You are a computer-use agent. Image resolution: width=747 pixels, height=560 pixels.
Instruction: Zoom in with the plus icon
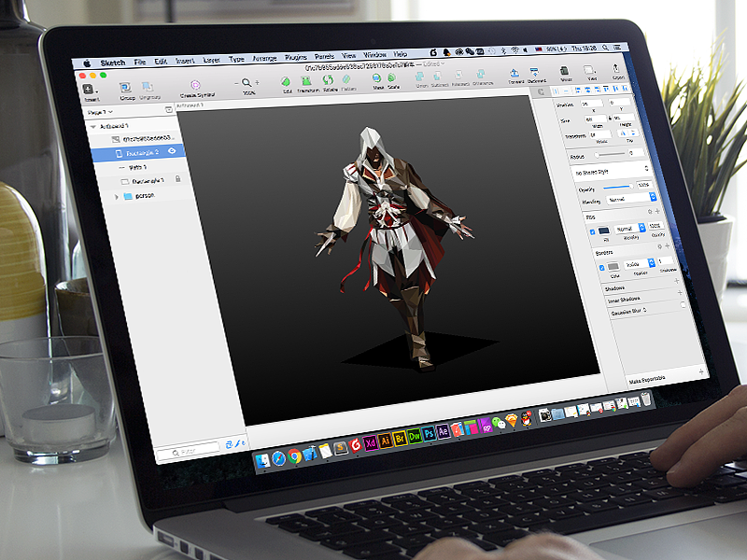coord(258,82)
